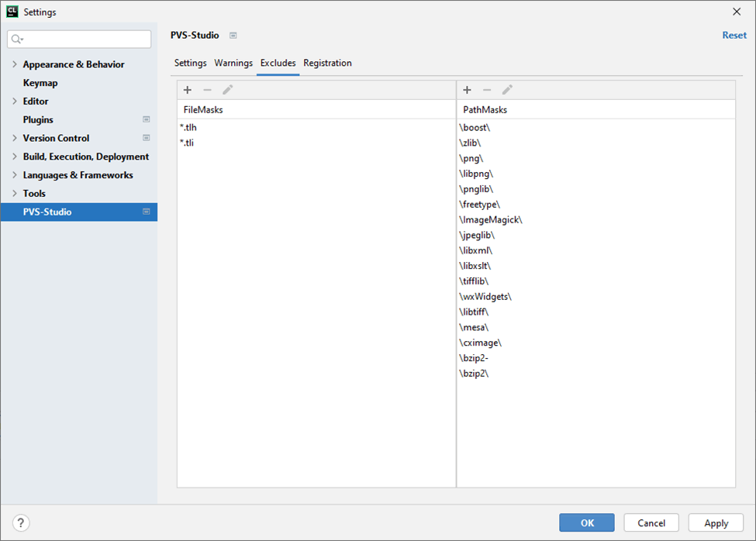Image resolution: width=756 pixels, height=541 pixels.
Task: Select the *.tlh file mask
Action: click(x=188, y=127)
